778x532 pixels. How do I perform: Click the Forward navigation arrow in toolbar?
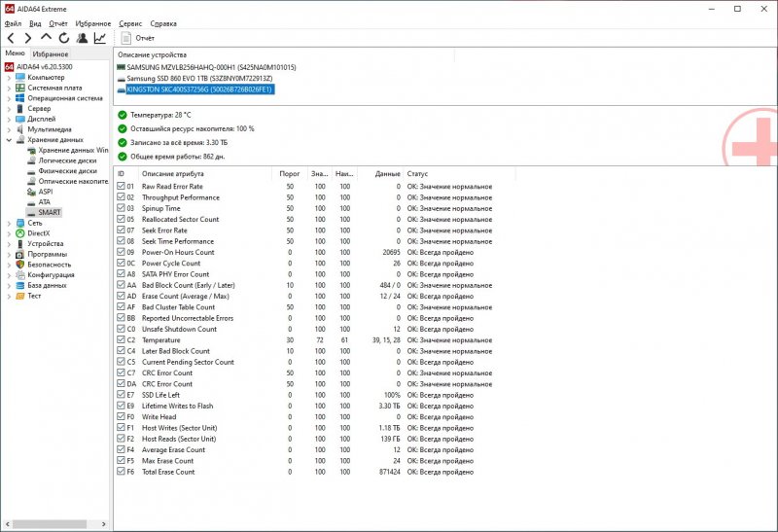(x=28, y=38)
